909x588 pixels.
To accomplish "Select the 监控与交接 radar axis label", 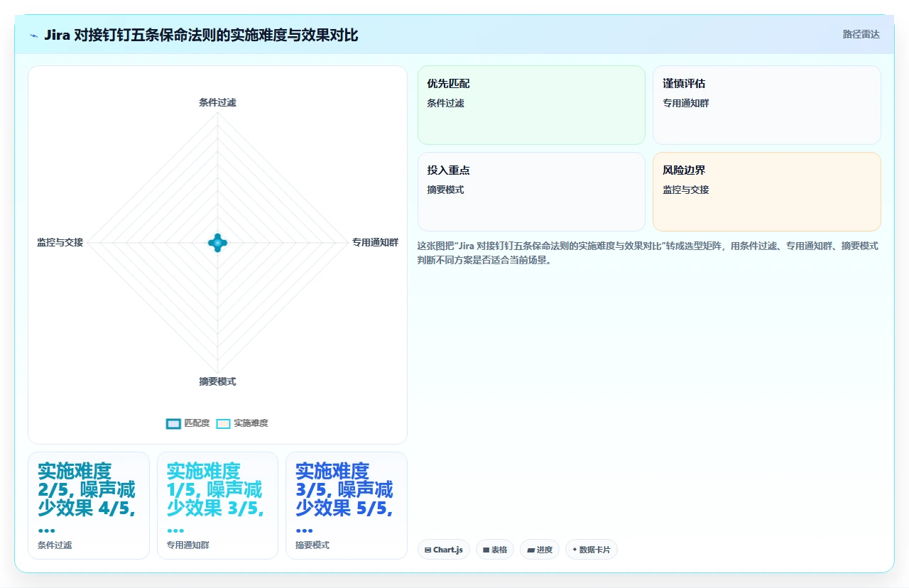I will click(x=60, y=242).
